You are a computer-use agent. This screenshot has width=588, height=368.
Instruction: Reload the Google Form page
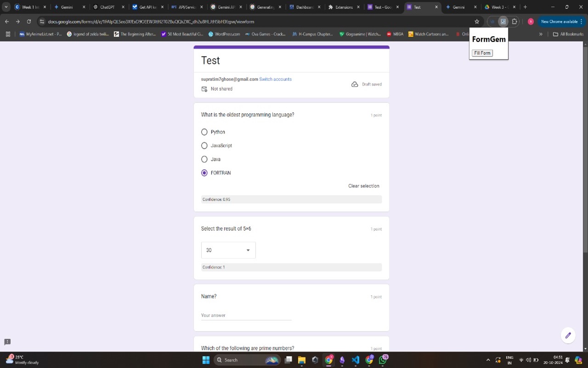[x=28, y=22]
